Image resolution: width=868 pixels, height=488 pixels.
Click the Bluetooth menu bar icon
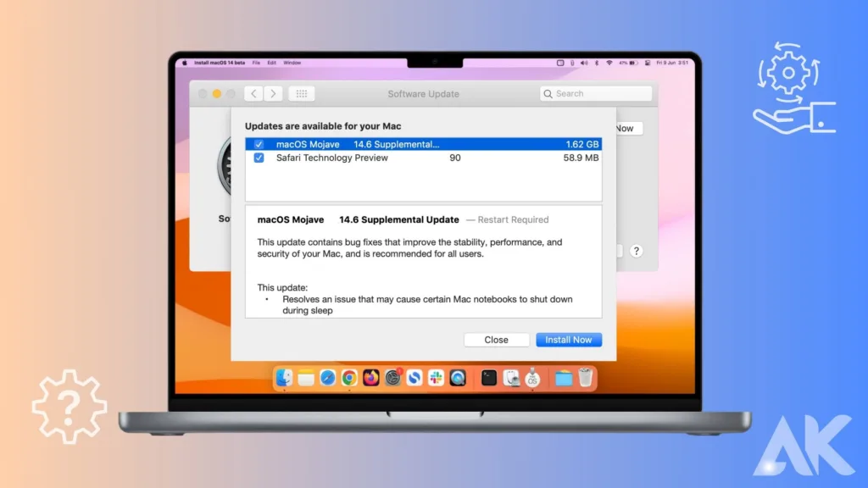[x=597, y=63]
